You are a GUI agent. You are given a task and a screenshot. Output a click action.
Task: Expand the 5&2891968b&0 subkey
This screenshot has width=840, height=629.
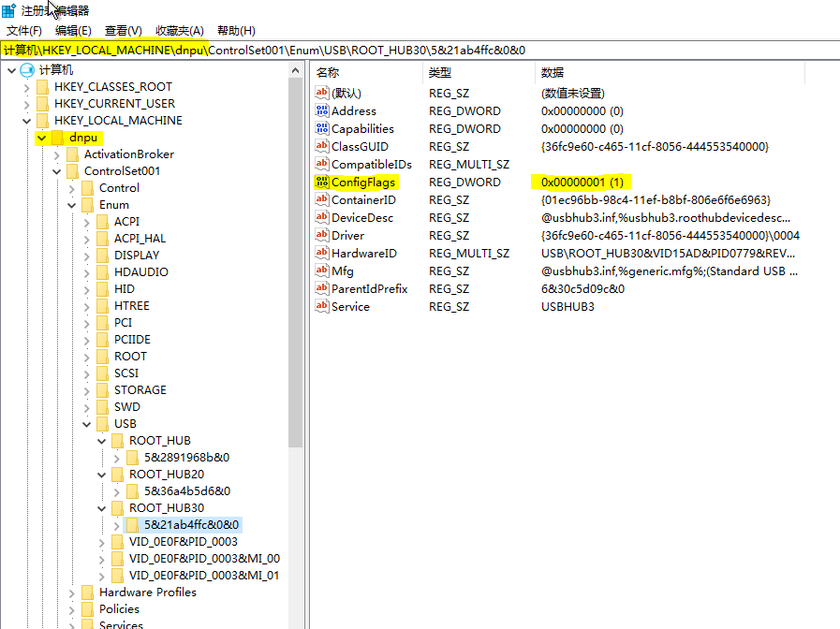(117, 458)
